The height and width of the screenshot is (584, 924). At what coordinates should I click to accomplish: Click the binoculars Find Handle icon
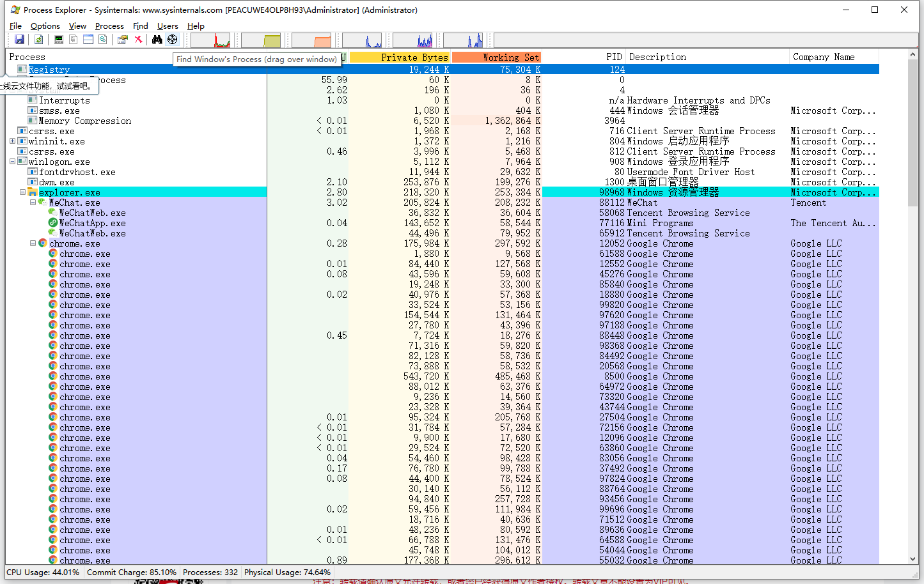(x=157, y=40)
